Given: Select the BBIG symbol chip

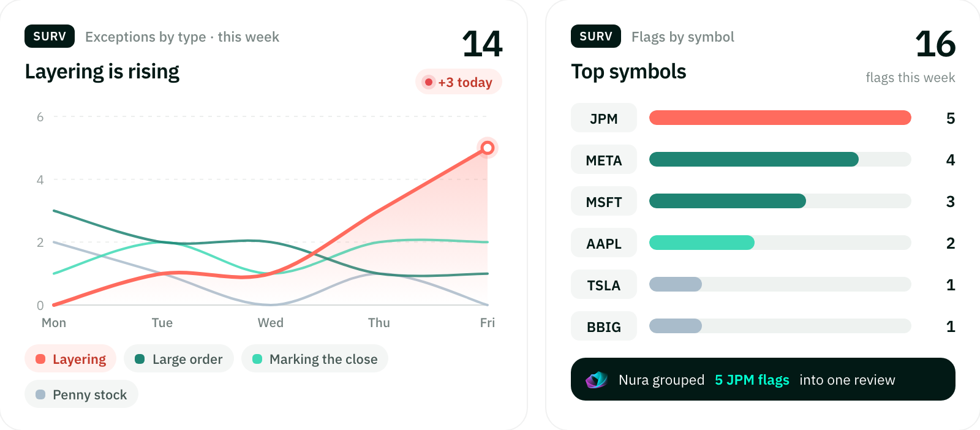Looking at the screenshot, I should point(604,326).
